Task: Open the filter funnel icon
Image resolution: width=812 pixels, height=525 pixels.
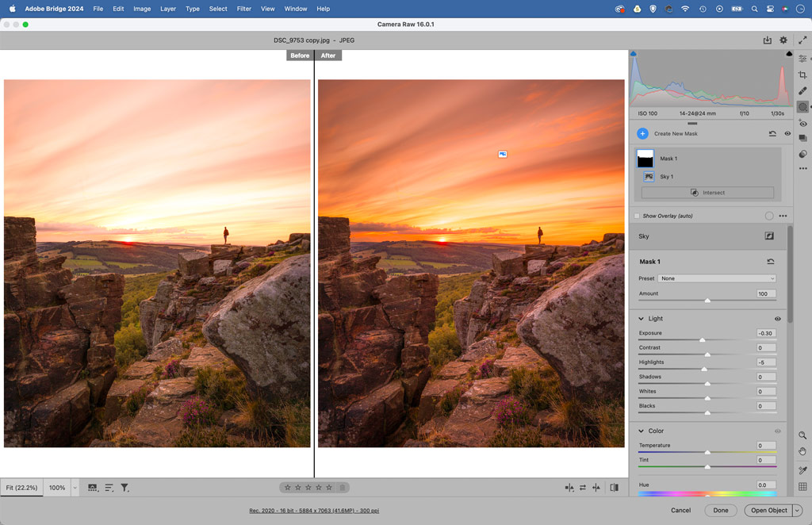Action: point(124,488)
